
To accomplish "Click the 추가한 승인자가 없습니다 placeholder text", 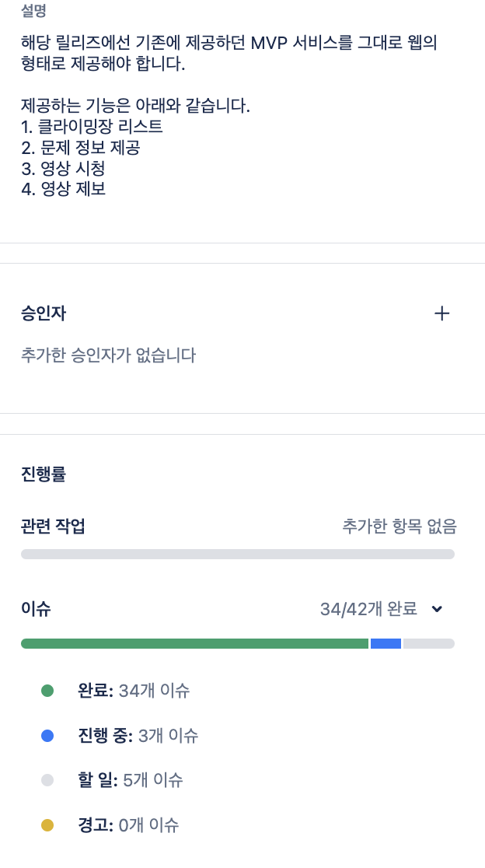I will pyautogui.click(x=109, y=354).
